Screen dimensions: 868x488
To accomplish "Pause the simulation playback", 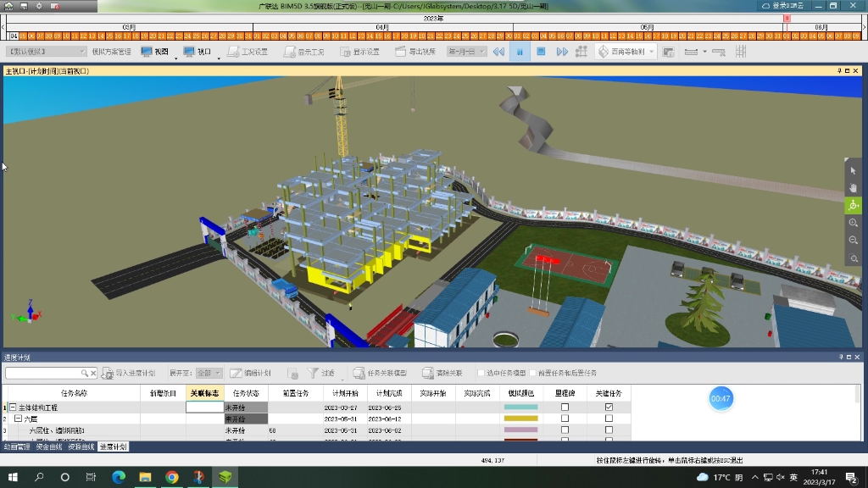I will [x=520, y=52].
